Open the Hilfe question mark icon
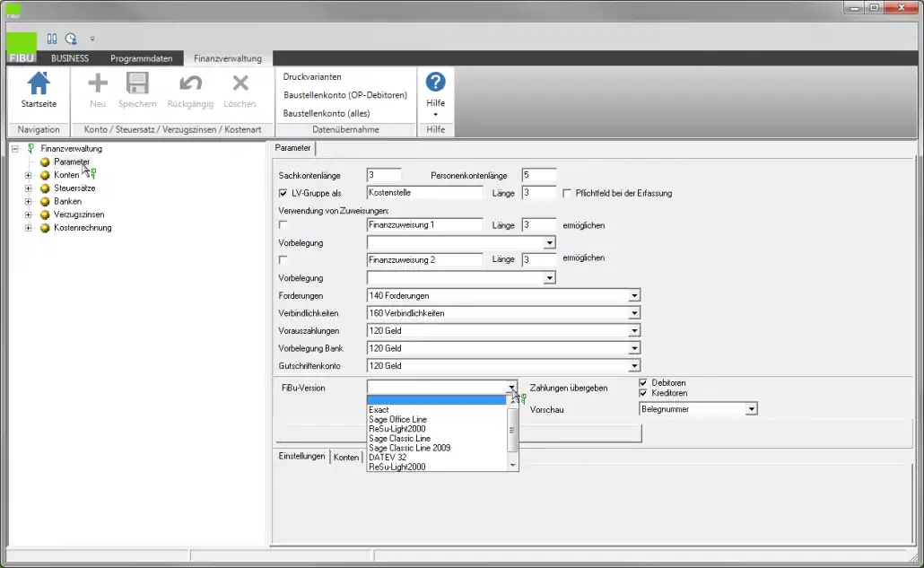 [435, 82]
